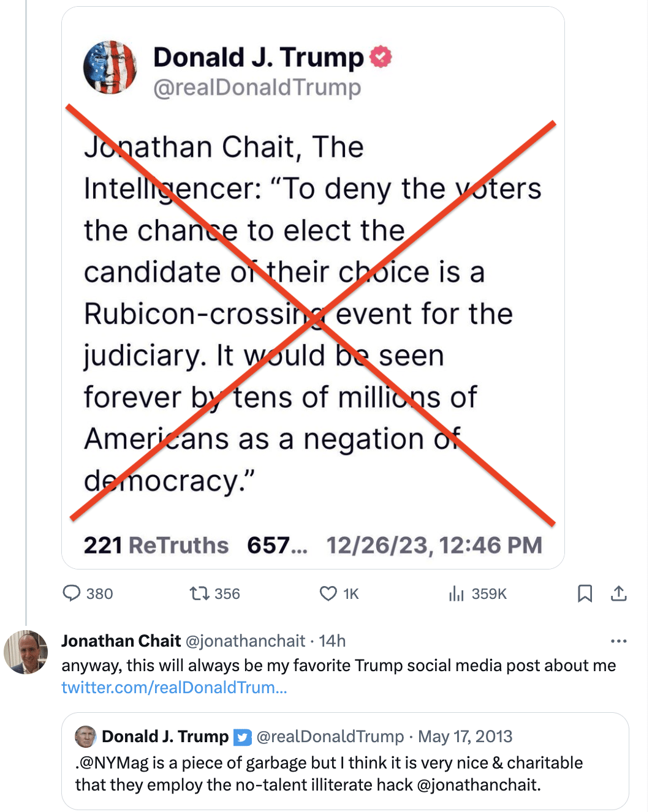Click the @realDonaldTrump handle in quoted tweet
652x812 pixels.
(330, 737)
